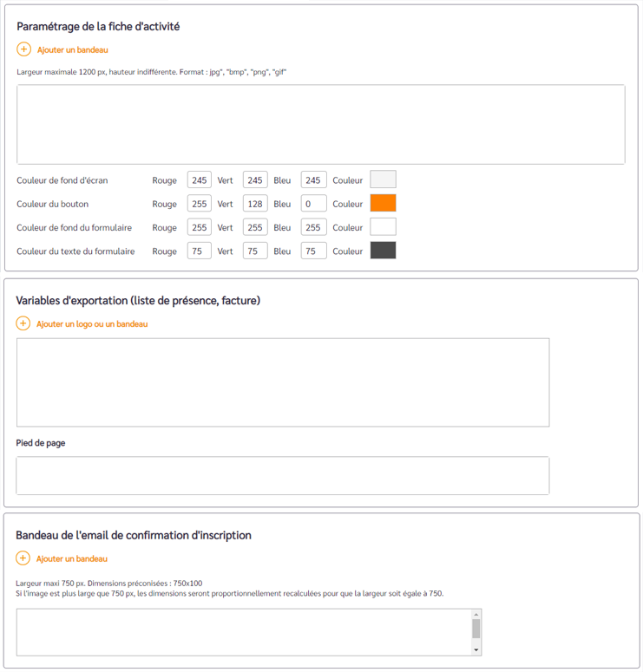Click plus icon in email confirmation banner section
This screenshot has width=643, height=672.
pos(23,558)
